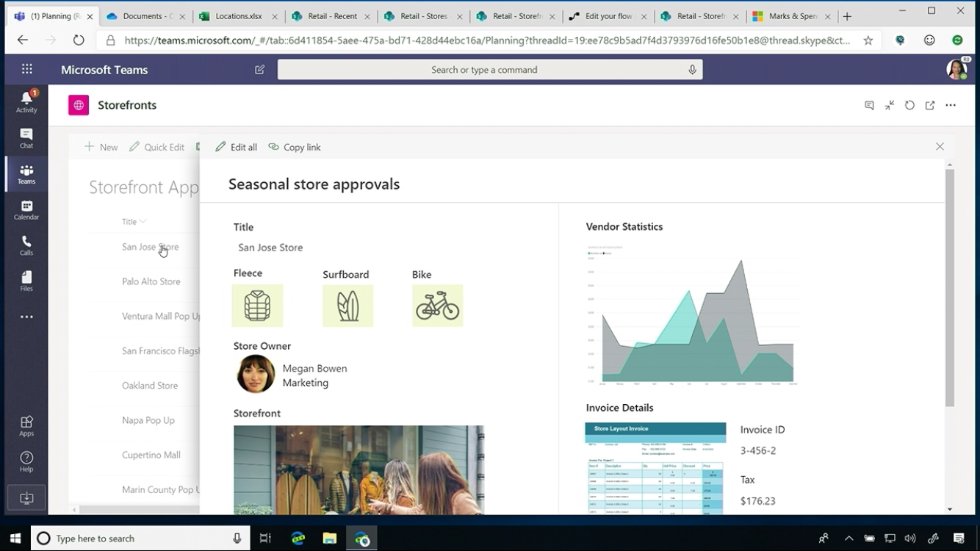The height and width of the screenshot is (551, 980).
Task: Open the Activity feed in Teams sidebar
Action: (26, 101)
